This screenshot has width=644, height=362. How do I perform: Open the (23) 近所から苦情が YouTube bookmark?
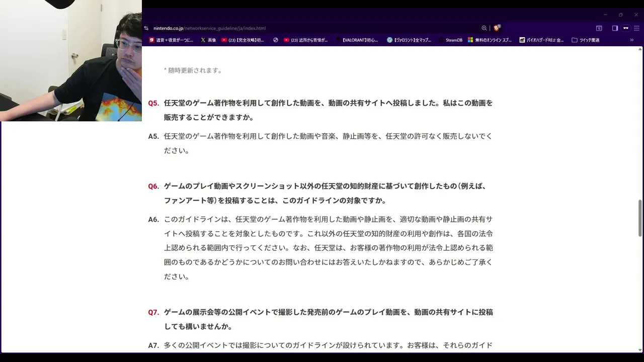pos(306,40)
